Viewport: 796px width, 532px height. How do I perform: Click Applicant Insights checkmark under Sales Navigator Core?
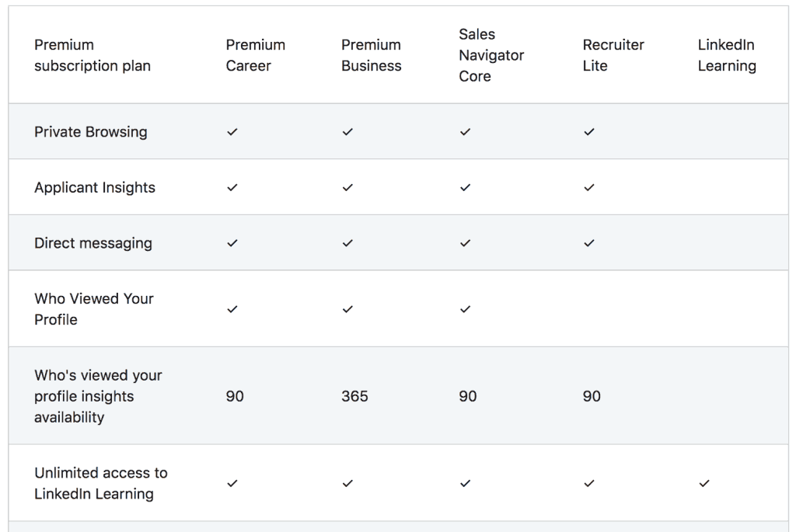pos(465,188)
